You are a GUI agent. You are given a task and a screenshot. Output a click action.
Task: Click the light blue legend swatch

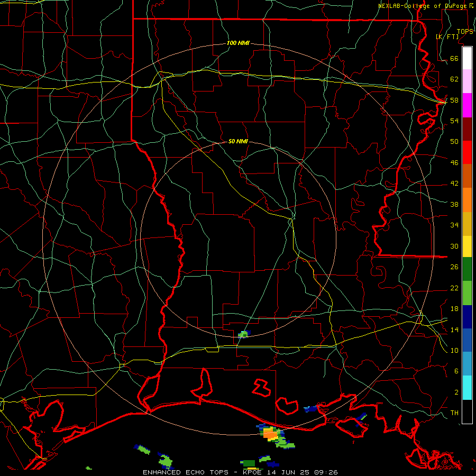point(467,364)
